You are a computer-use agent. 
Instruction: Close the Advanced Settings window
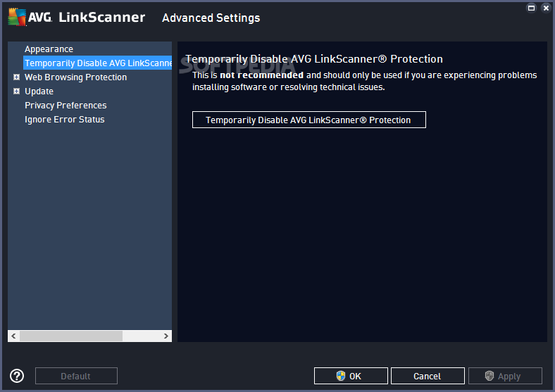pos(546,8)
